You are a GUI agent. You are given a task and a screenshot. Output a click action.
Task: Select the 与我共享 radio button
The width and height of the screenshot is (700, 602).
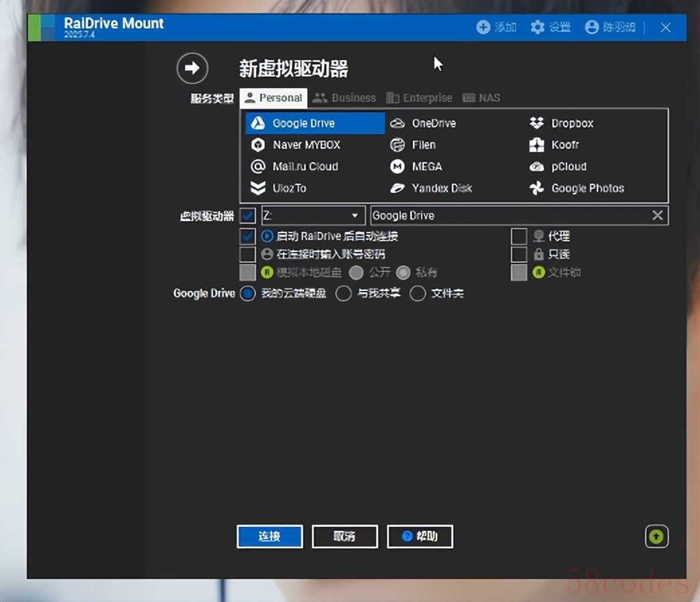click(x=343, y=294)
